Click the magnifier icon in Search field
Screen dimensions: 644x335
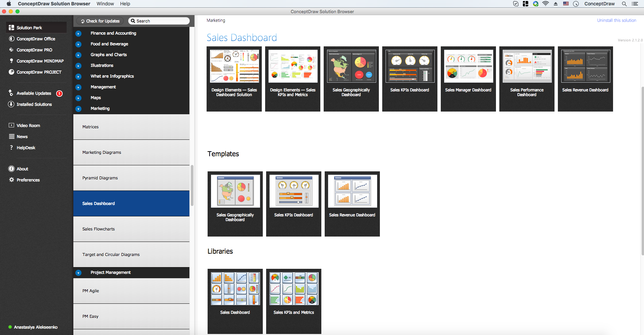[133, 21]
